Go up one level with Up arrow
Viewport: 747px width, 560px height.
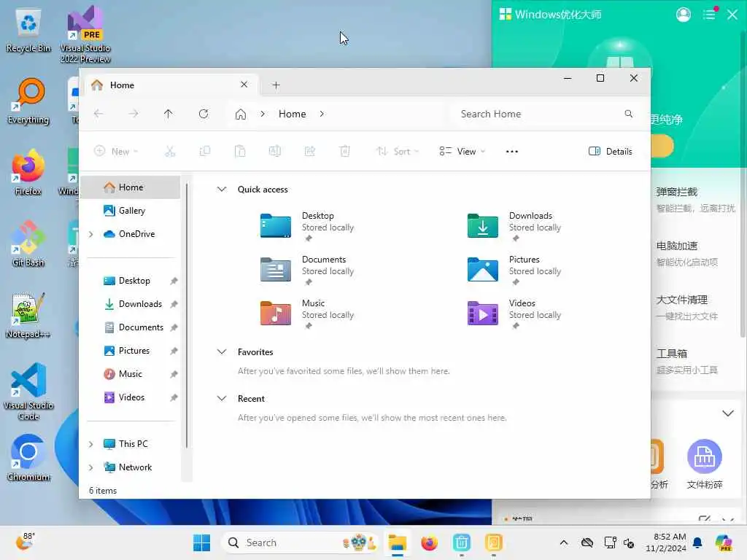(x=169, y=114)
